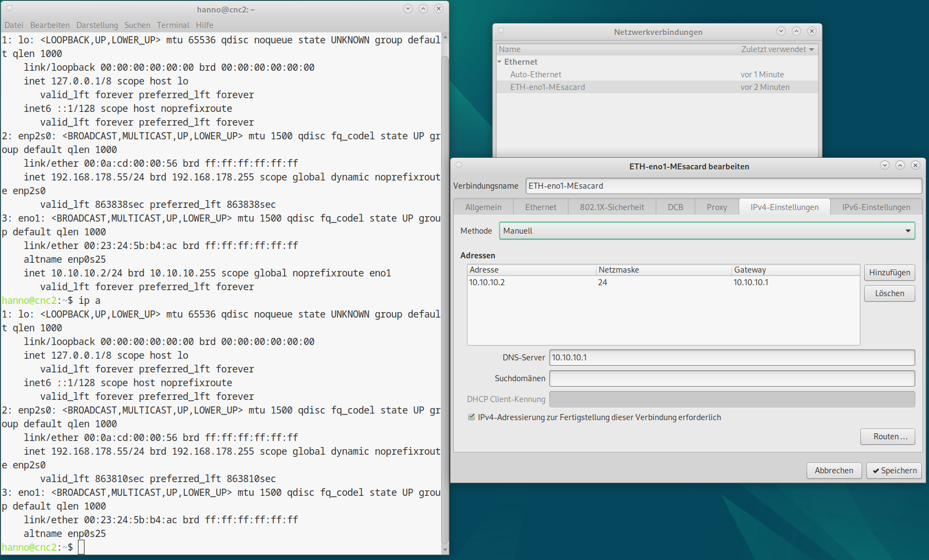
Task: Open window menu icon of Netzwerkverbindungen titlebar
Action: [501, 31]
